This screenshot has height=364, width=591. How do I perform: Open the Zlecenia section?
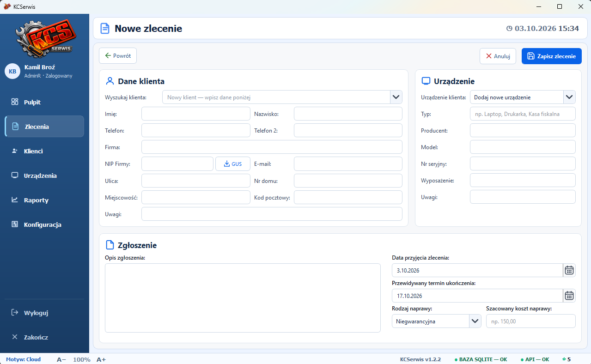(x=44, y=127)
